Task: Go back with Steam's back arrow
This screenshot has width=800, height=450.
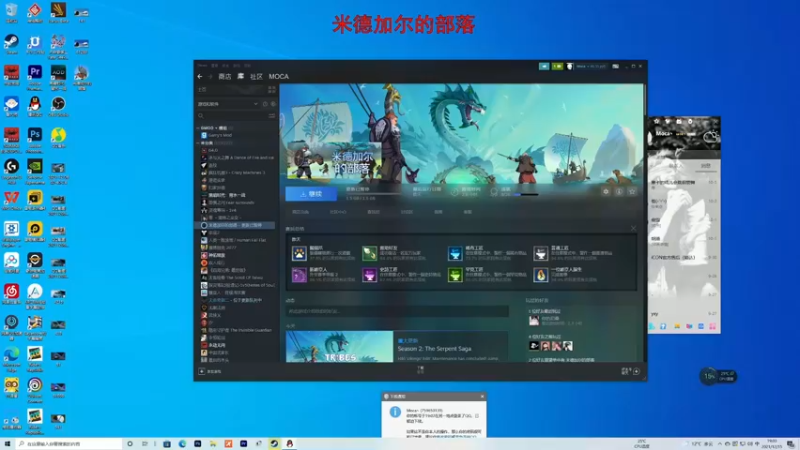Action: click(200, 77)
